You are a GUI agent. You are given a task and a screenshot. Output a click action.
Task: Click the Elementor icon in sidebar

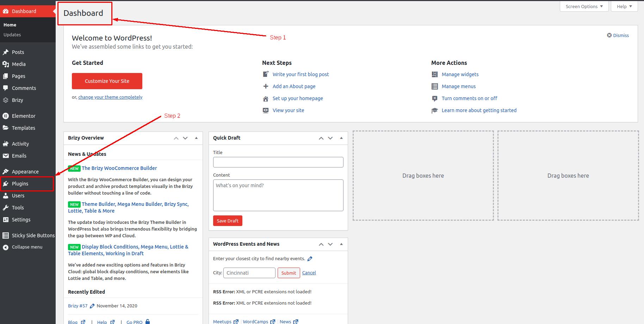point(6,116)
